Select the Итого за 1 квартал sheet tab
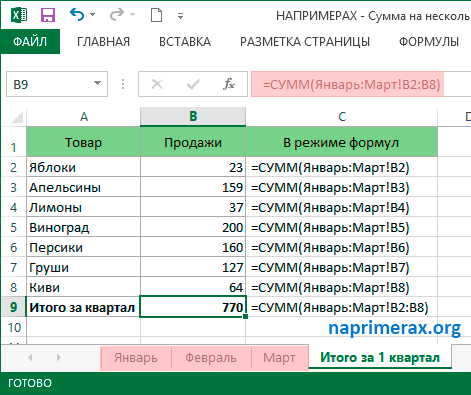471x395 pixels. click(380, 357)
